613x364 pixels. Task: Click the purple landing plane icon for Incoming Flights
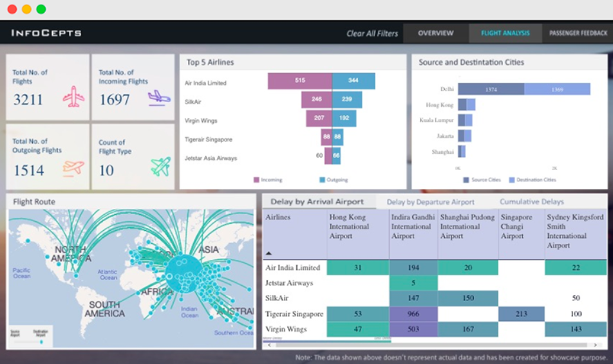click(159, 98)
